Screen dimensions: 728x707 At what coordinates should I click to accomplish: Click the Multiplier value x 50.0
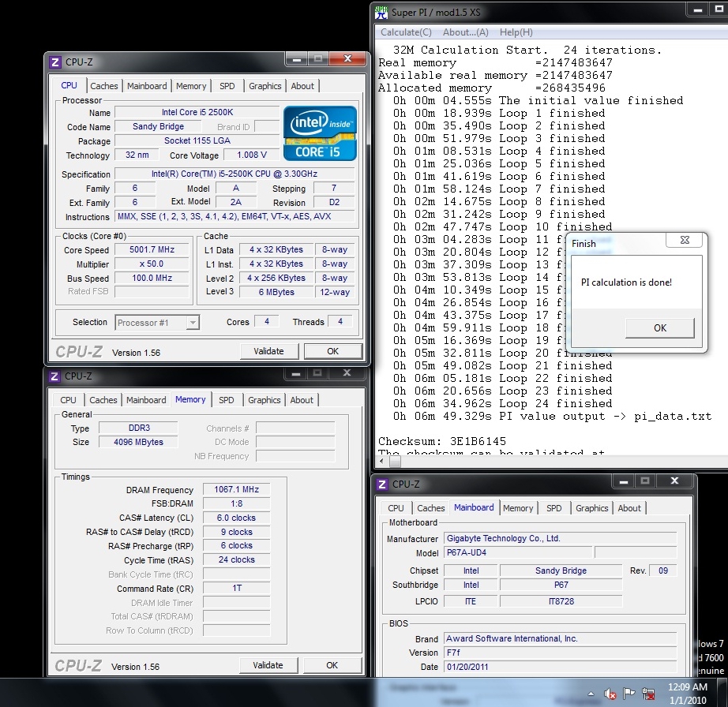pos(152,264)
